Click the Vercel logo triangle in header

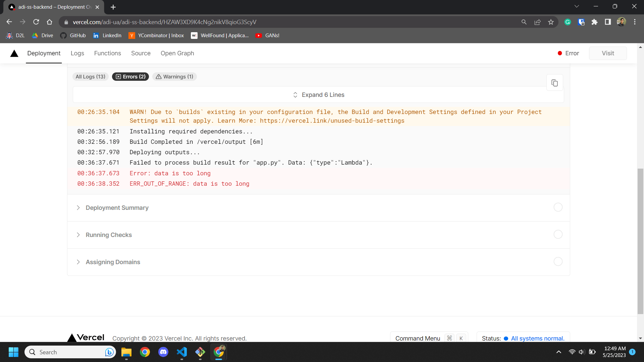click(14, 53)
